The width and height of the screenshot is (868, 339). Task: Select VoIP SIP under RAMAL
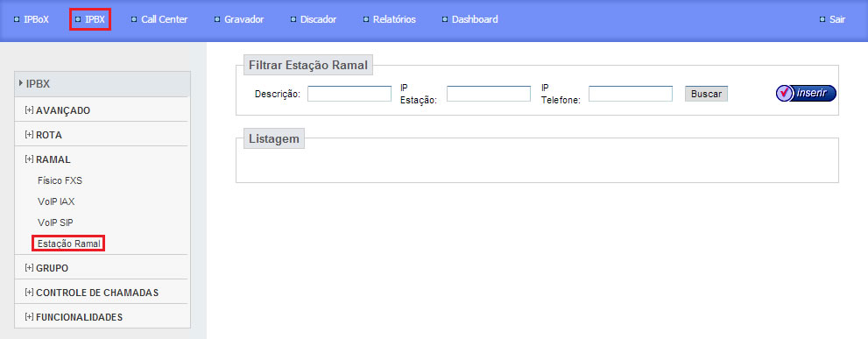click(55, 222)
